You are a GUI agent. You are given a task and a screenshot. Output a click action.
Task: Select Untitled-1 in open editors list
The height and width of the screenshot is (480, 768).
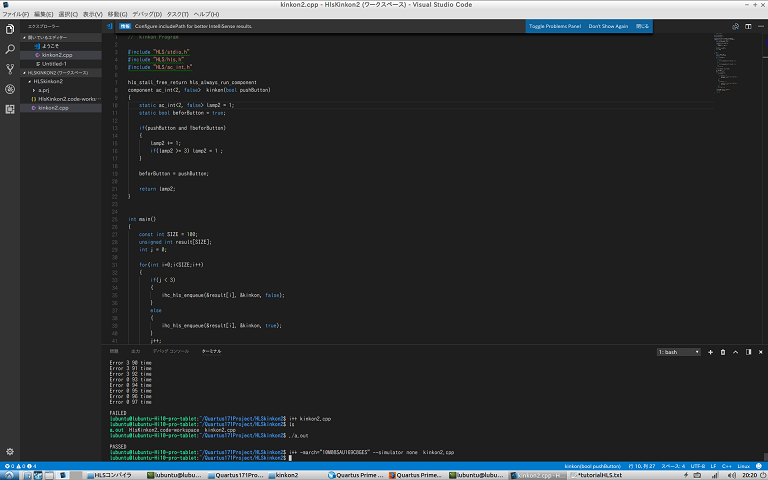pos(61,64)
